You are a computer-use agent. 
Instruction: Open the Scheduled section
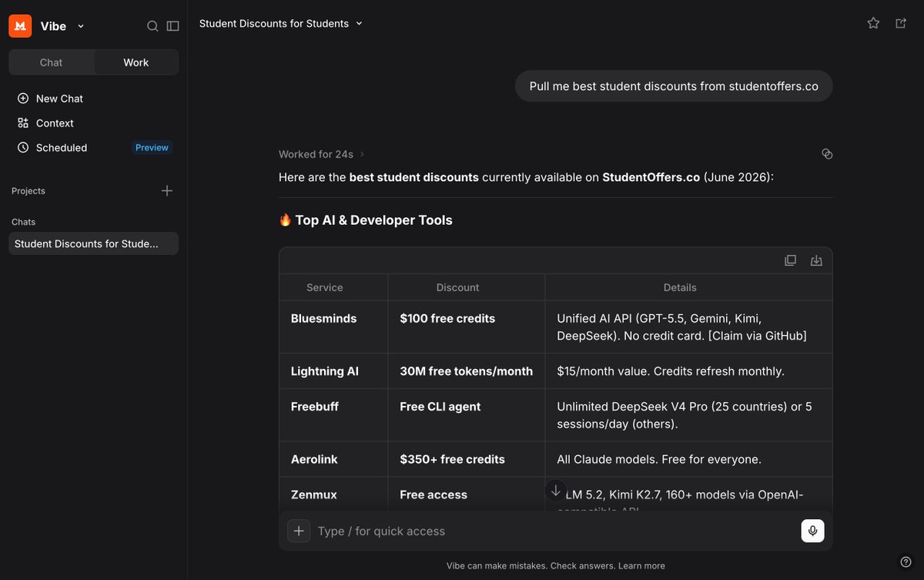(52, 148)
